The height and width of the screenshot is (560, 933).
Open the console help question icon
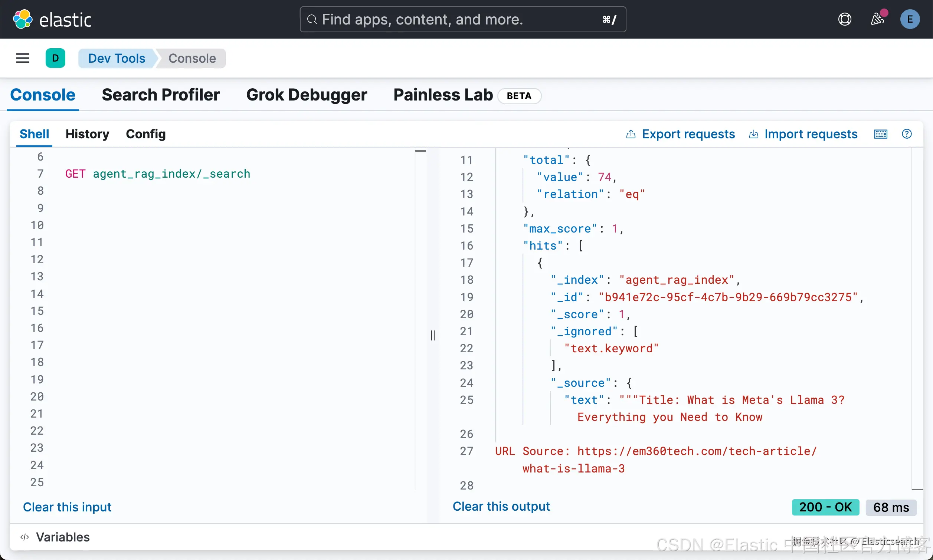click(907, 134)
